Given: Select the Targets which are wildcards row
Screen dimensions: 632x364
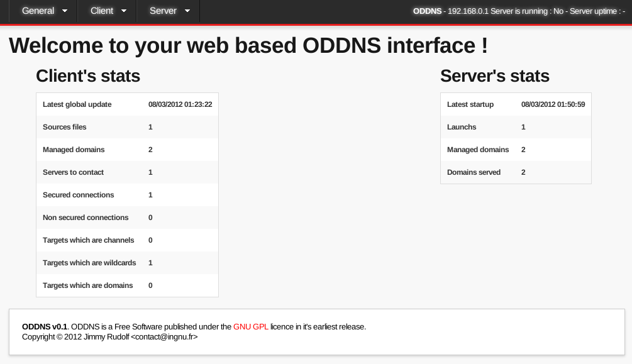Looking at the screenshot, I should tap(127, 263).
